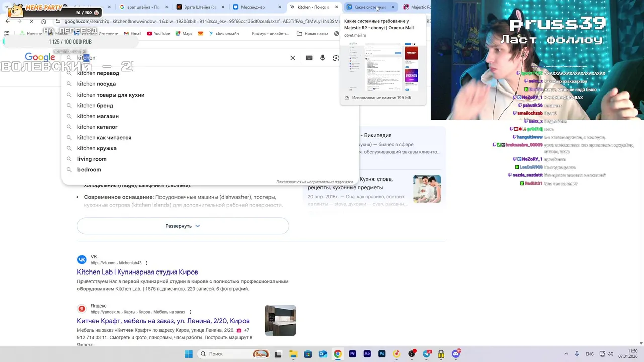644x362 pixels.
Task: Open the Рифмус онлайн bookmark
Action: [x=270, y=33]
